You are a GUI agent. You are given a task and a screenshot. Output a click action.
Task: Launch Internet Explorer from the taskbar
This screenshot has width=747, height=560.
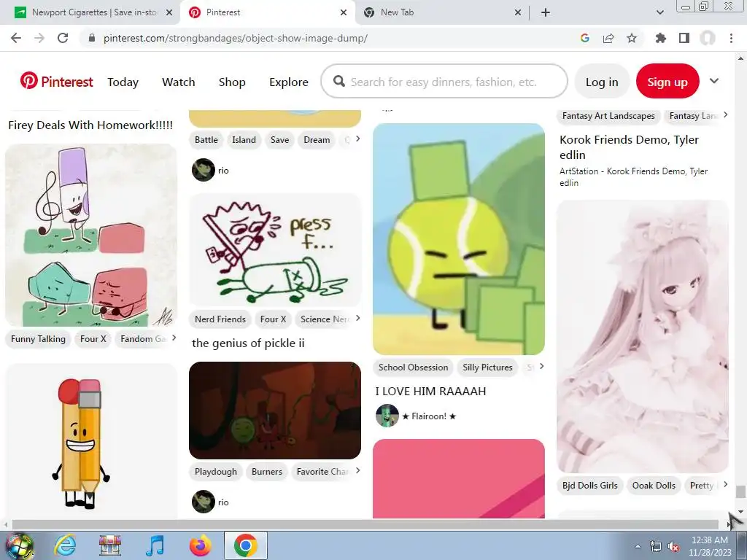click(65, 545)
